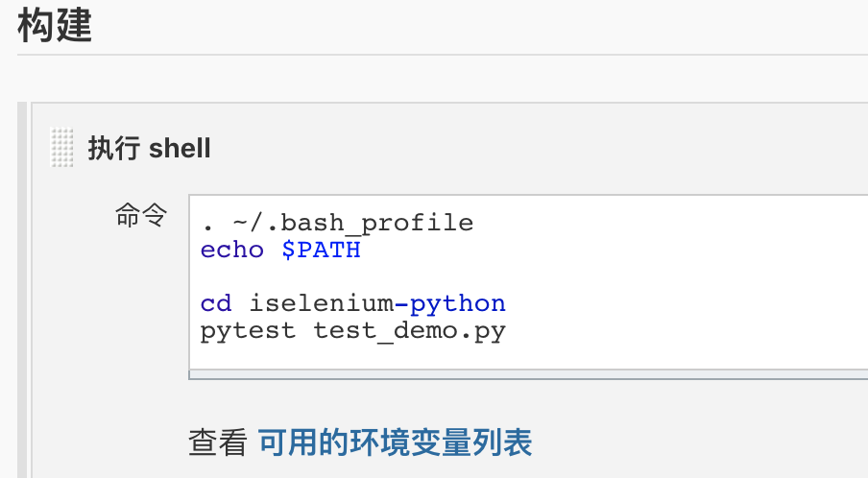Click the resize bar below command box

[528, 375]
